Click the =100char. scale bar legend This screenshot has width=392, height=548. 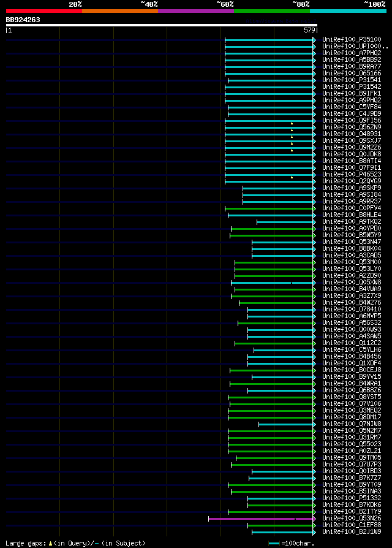(292, 544)
